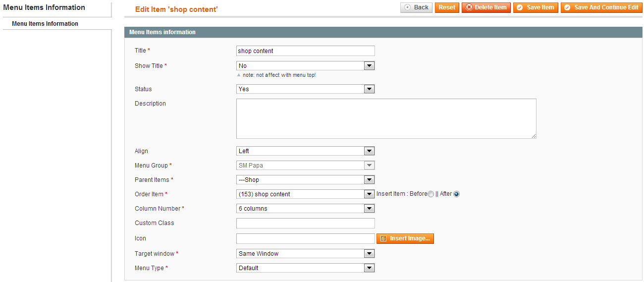Click Save And Continue Edit button
The height and width of the screenshot is (282, 644).
coord(601,7)
